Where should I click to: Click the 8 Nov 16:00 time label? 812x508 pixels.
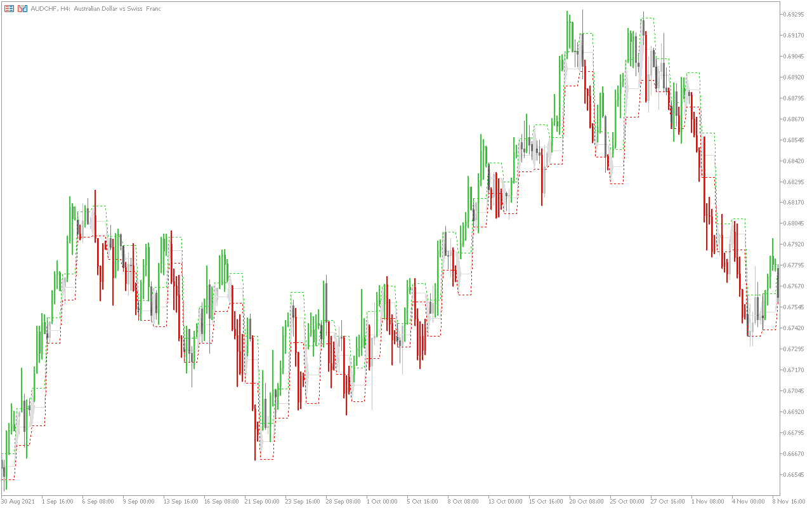(x=789, y=501)
